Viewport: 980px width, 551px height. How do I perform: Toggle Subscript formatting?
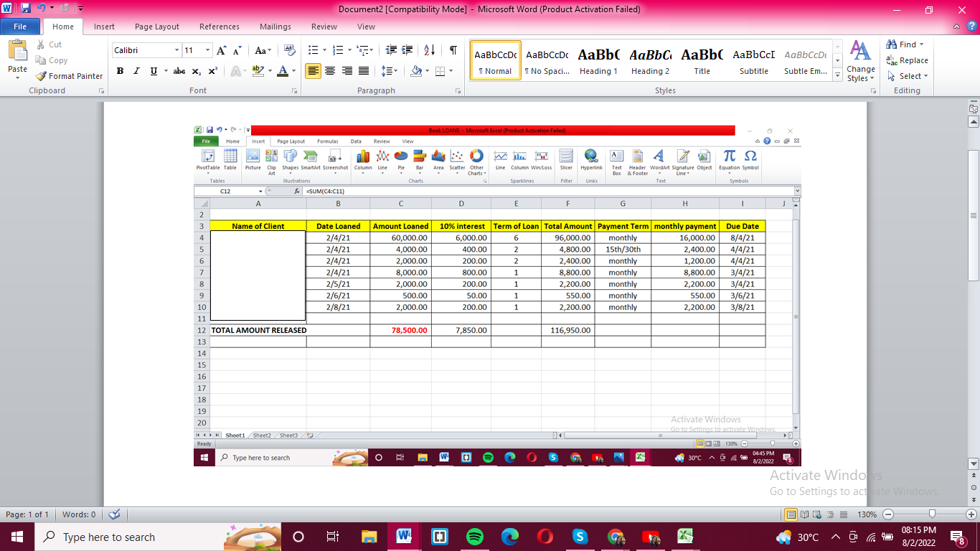coord(197,71)
